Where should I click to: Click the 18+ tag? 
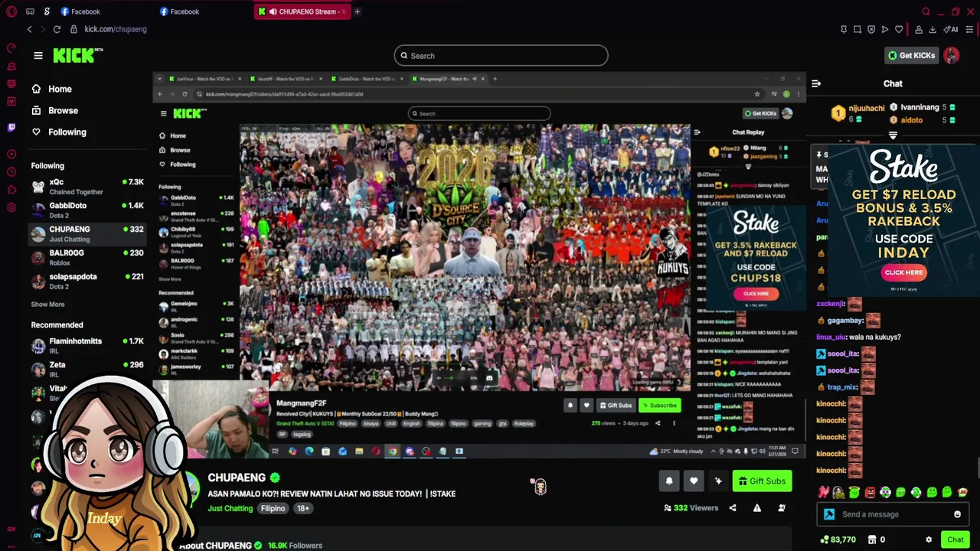click(303, 508)
